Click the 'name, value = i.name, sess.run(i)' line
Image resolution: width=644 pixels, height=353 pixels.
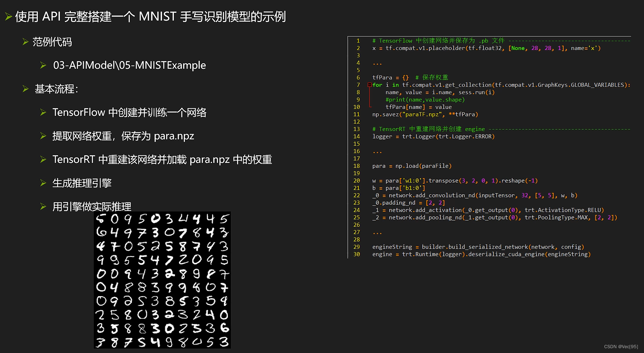[x=440, y=92]
